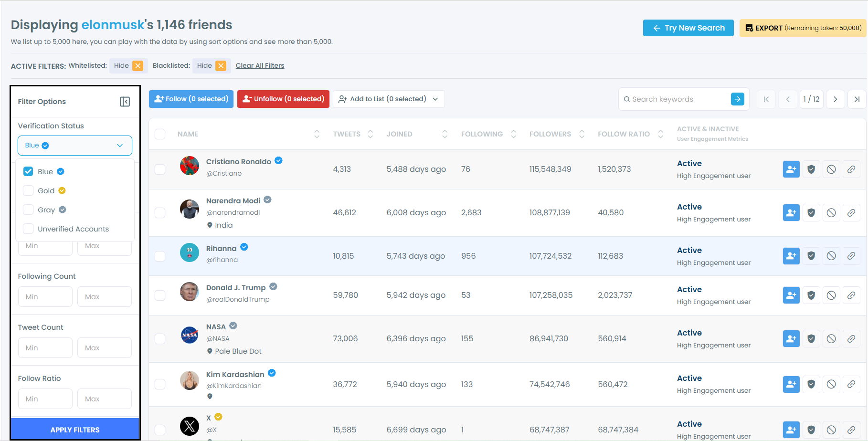
Task: Click the Search keywords input field
Action: 678,99
